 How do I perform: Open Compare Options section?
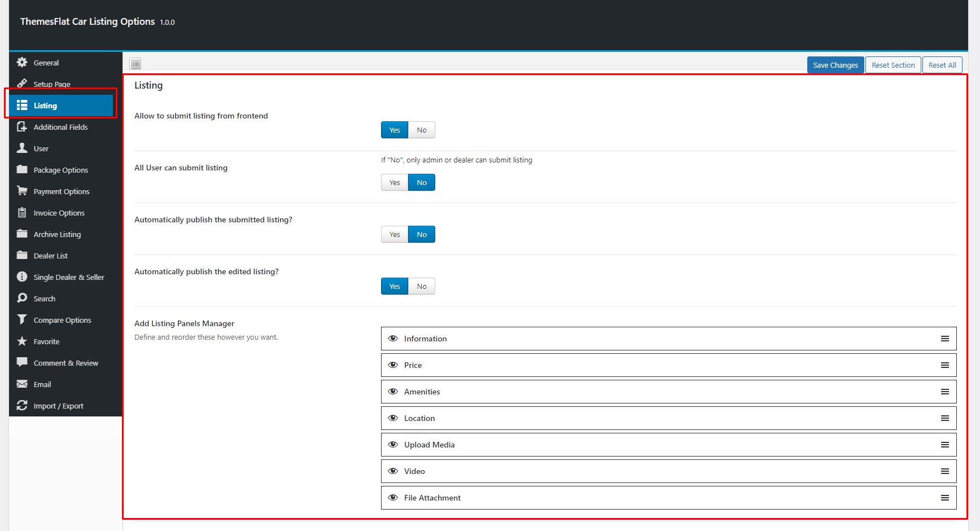(x=65, y=320)
